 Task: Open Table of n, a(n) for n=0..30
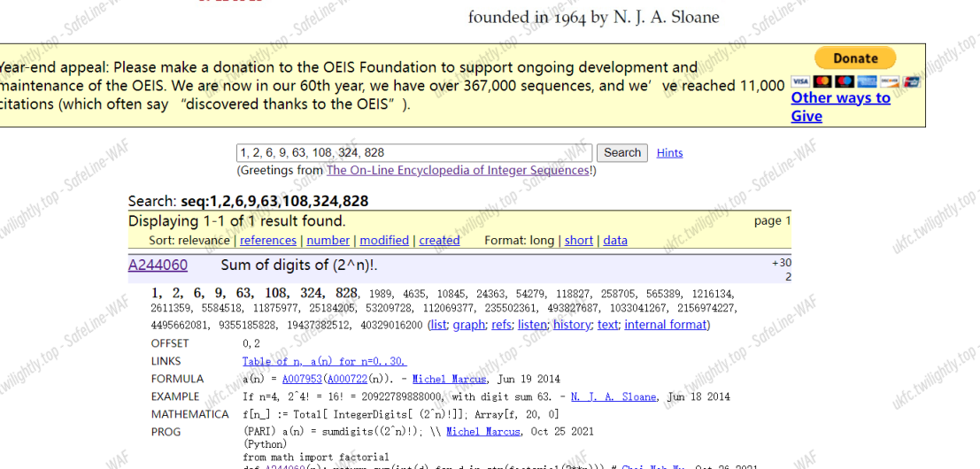point(325,361)
